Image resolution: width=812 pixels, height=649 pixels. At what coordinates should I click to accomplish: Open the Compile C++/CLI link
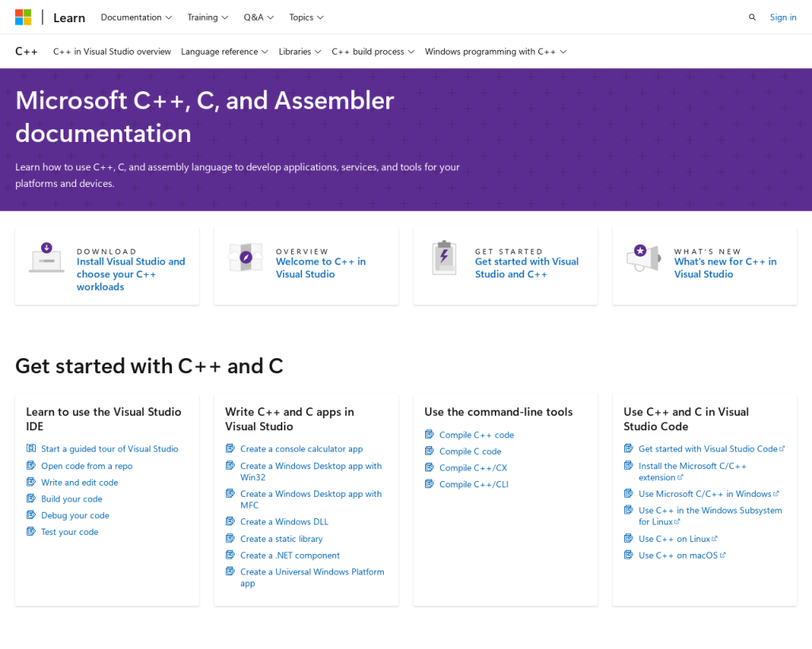click(474, 484)
